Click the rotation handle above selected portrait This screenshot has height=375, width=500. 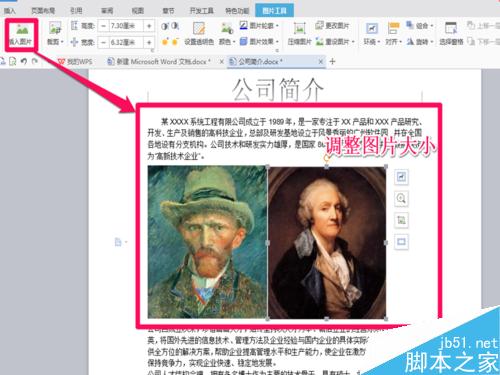pyautogui.click(x=327, y=157)
